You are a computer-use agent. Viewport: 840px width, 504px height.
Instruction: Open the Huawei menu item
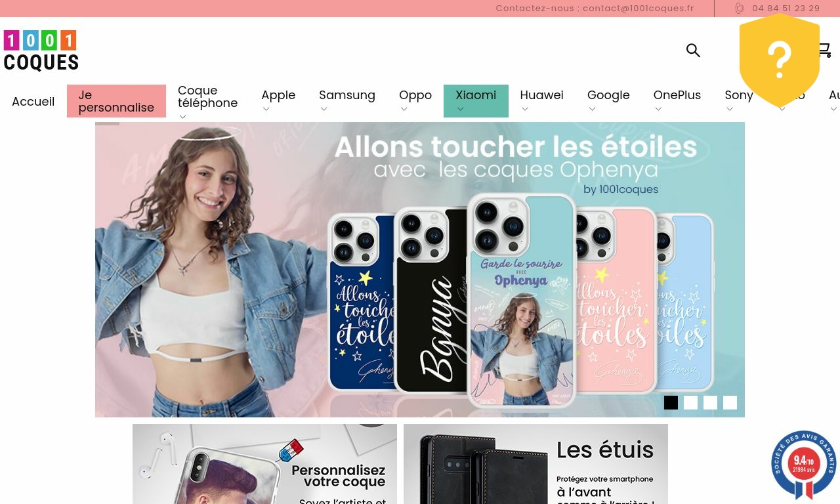(x=541, y=95)
